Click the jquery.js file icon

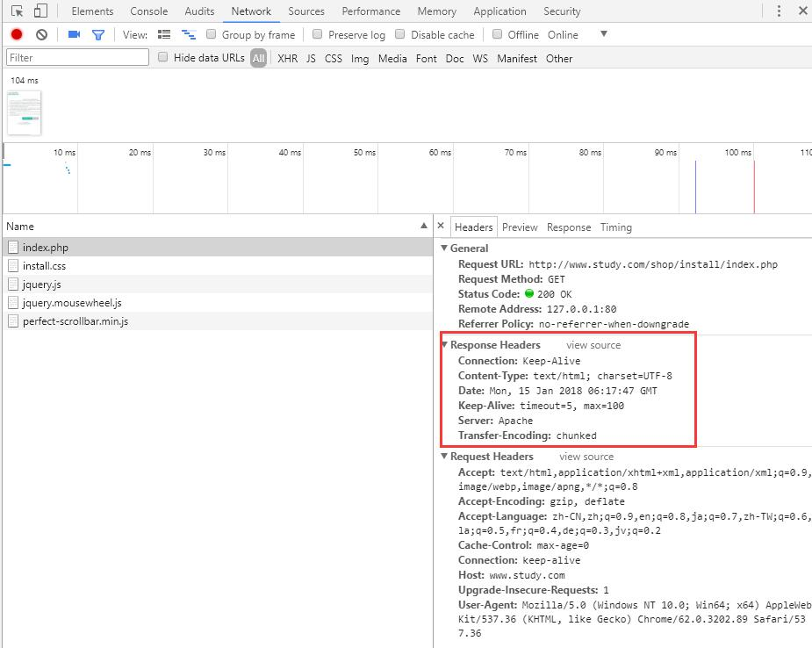(13, 284)
